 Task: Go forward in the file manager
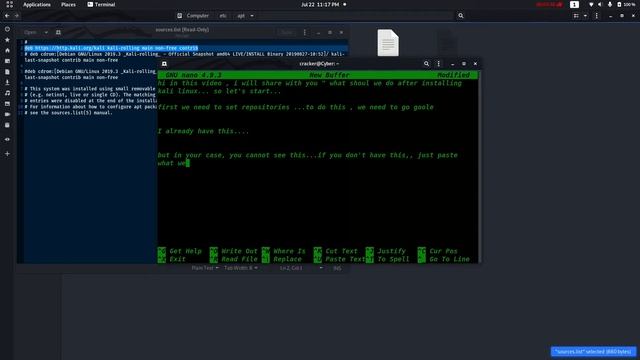click(x=17, y=16)
